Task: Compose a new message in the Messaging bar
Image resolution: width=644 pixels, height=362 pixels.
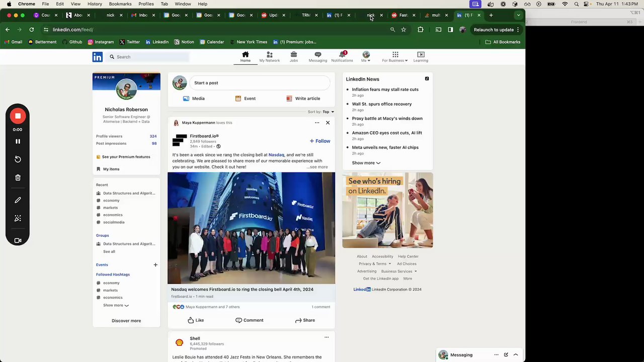Action: coord(506,355)
